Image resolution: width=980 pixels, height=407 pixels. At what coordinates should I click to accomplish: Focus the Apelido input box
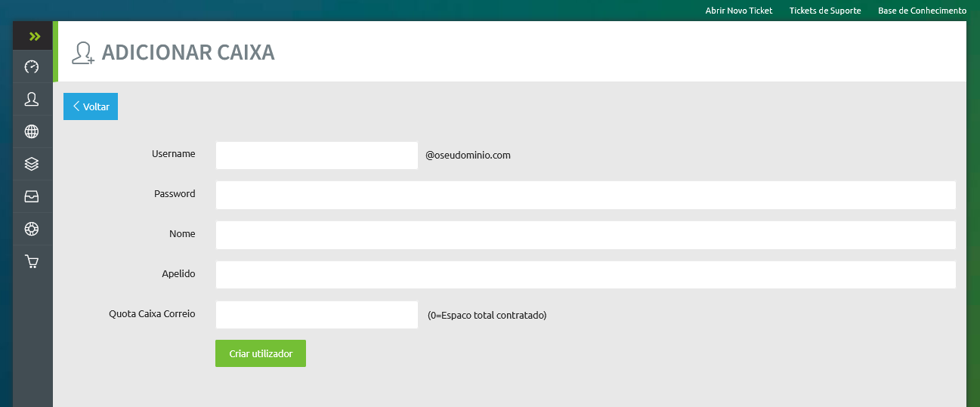(586, 275)
